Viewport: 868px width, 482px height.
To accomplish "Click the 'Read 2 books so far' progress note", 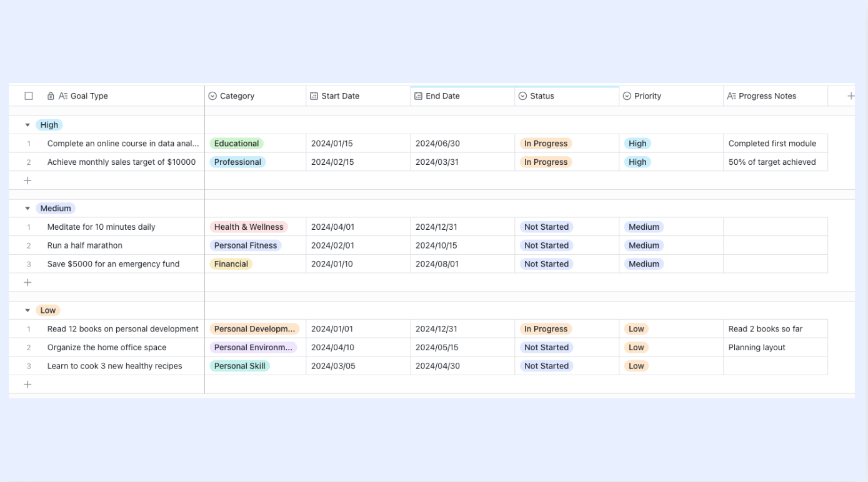I will pos(766,329).
